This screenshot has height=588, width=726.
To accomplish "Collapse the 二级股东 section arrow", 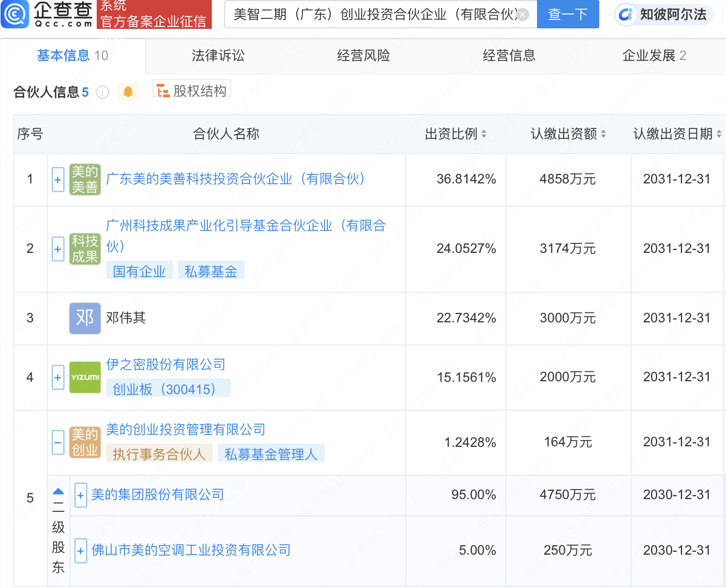I will (x=58, y=491).
